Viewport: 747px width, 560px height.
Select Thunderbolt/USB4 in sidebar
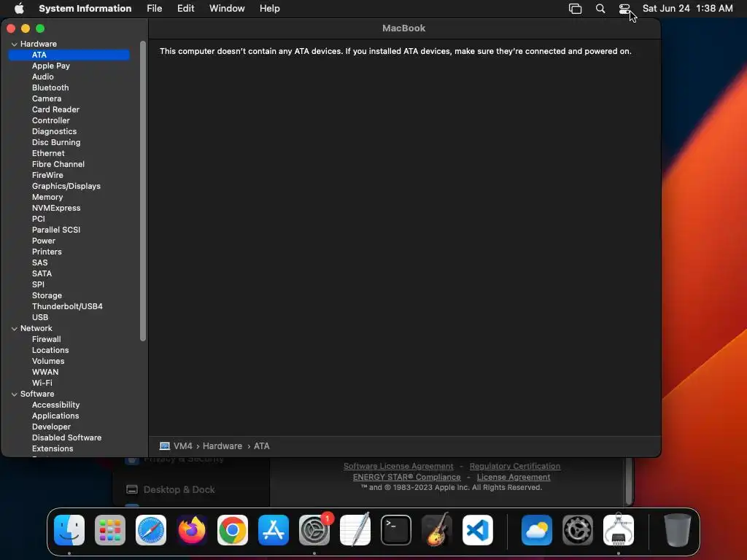67,307
